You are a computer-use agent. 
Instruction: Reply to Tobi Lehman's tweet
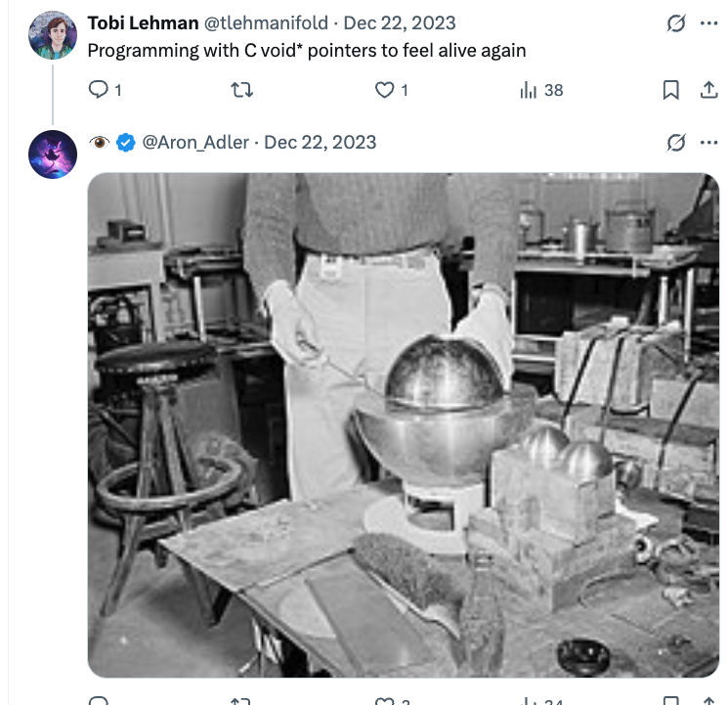(99, 90)
